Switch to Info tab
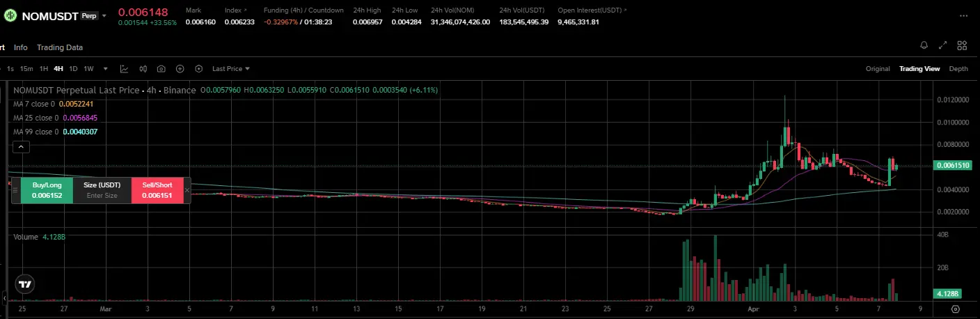 click(21, 47)
